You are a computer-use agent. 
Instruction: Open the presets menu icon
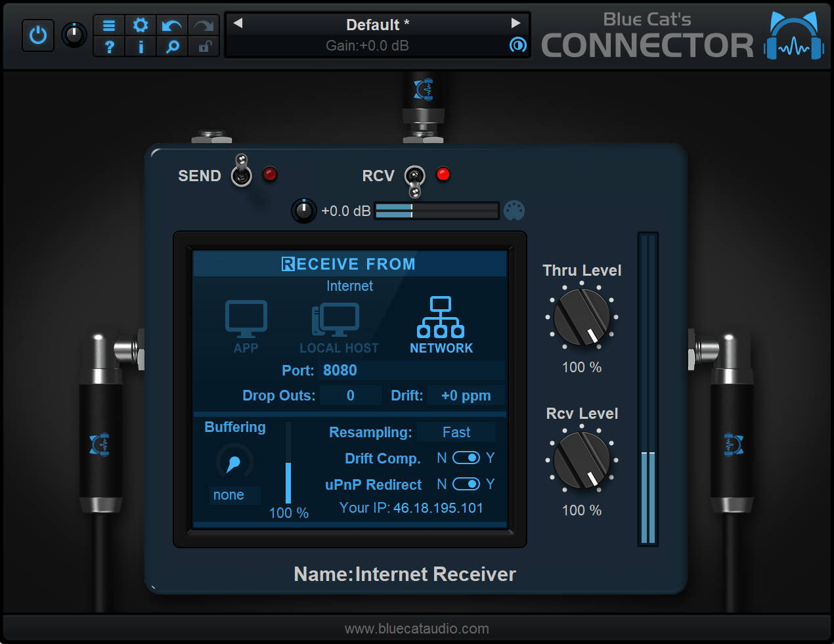coord(108,25)
